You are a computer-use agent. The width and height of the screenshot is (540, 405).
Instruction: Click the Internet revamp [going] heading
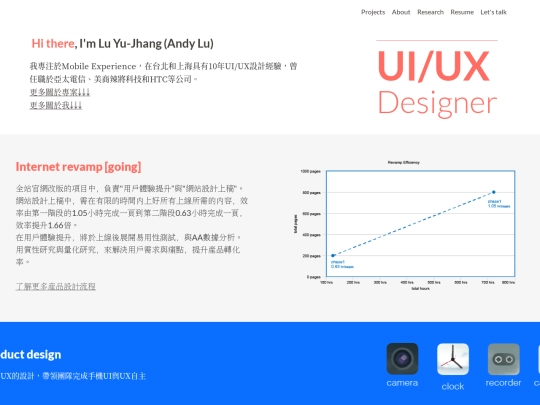[79, 167]
